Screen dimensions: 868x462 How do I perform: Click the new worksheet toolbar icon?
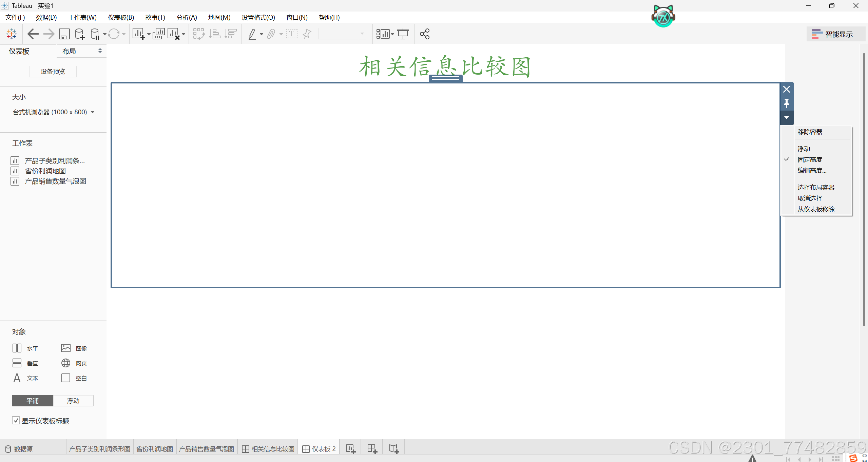(138, 34)
